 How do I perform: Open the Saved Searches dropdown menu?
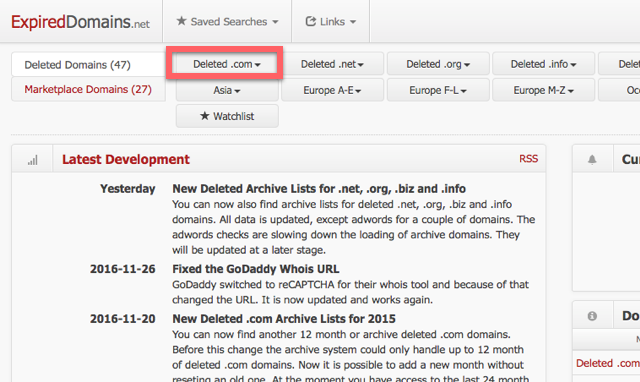(x=227, y=21)
